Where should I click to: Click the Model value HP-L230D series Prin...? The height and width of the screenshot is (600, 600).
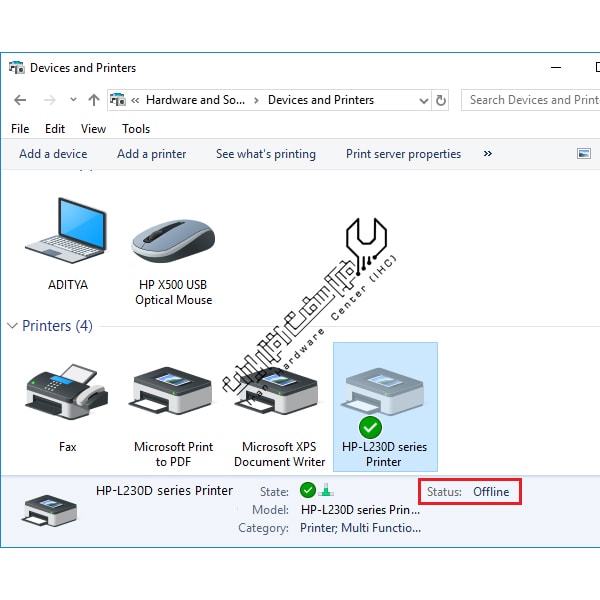tap(360, 510)
